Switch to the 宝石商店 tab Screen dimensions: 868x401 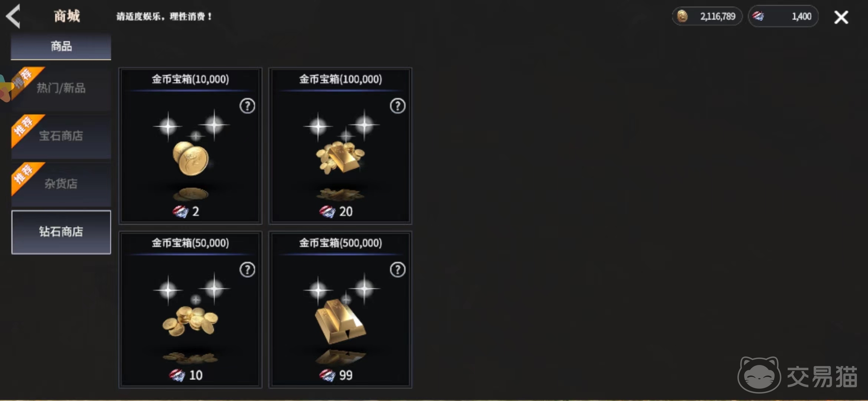tap(61, 136)
